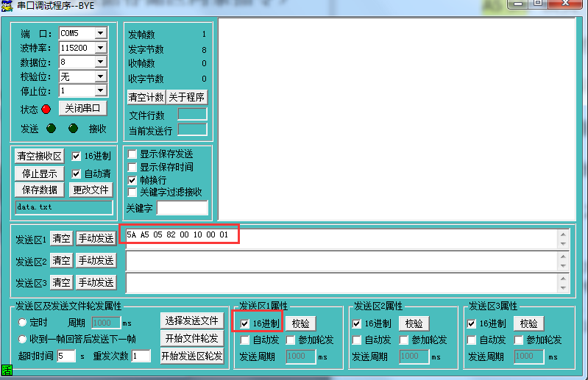Enable 参加轮发 in 发送区2属性
The height and width of the screenshot is (380, 588).
(x=404, y=340)
